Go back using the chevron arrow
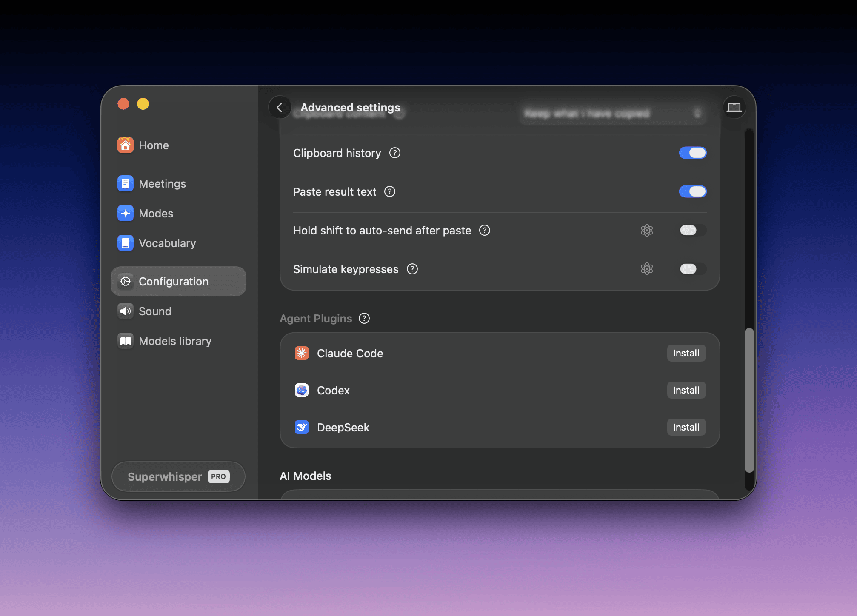 (280, 108)
